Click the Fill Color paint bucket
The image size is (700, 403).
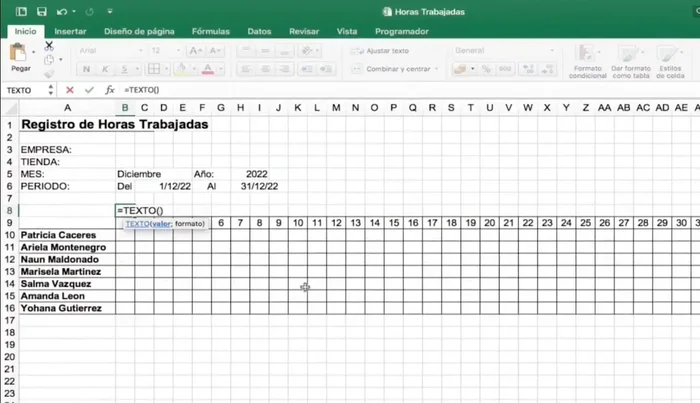coord(182,69)
